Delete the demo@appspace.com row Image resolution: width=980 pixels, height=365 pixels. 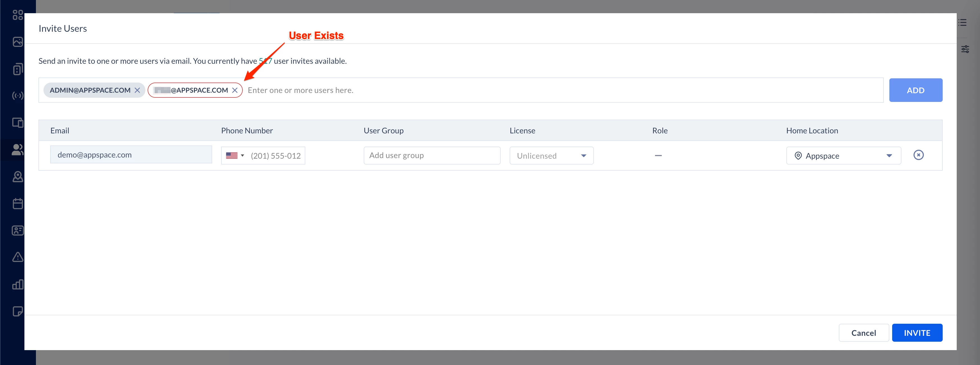pos(918,155)
